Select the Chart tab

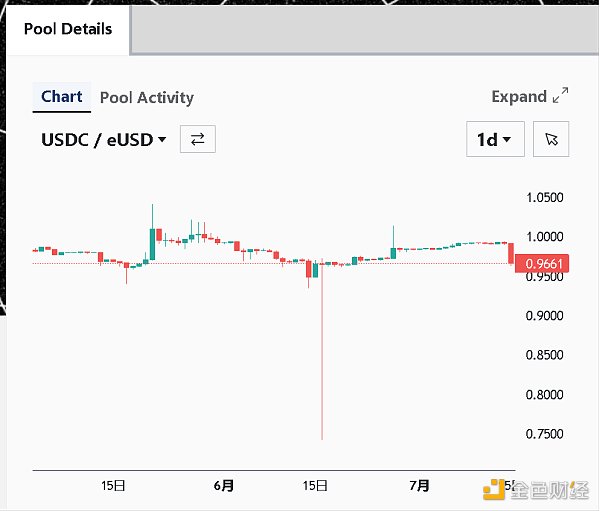pyautogui.click(x=62, y=96)
